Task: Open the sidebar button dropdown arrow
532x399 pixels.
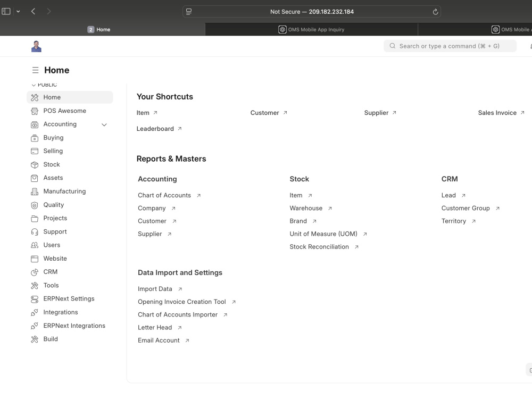Action: 18,12
